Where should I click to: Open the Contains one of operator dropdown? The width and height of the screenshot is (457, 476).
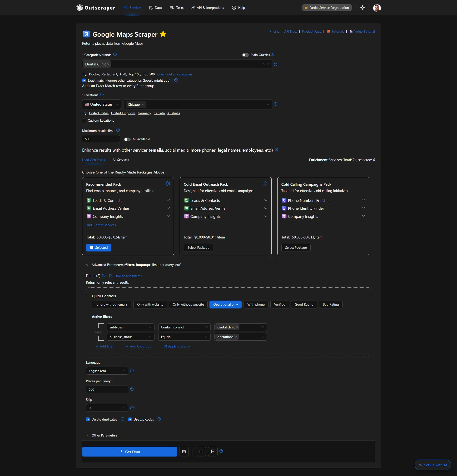[x=184, y=327]
